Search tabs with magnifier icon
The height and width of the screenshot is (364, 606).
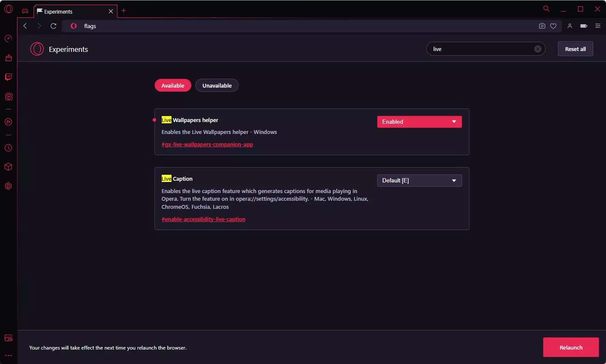coord(546,9)
